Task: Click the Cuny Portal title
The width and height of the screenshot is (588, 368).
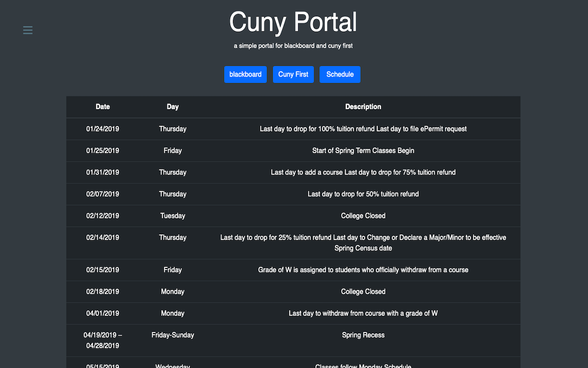Action: coord(293,22)
